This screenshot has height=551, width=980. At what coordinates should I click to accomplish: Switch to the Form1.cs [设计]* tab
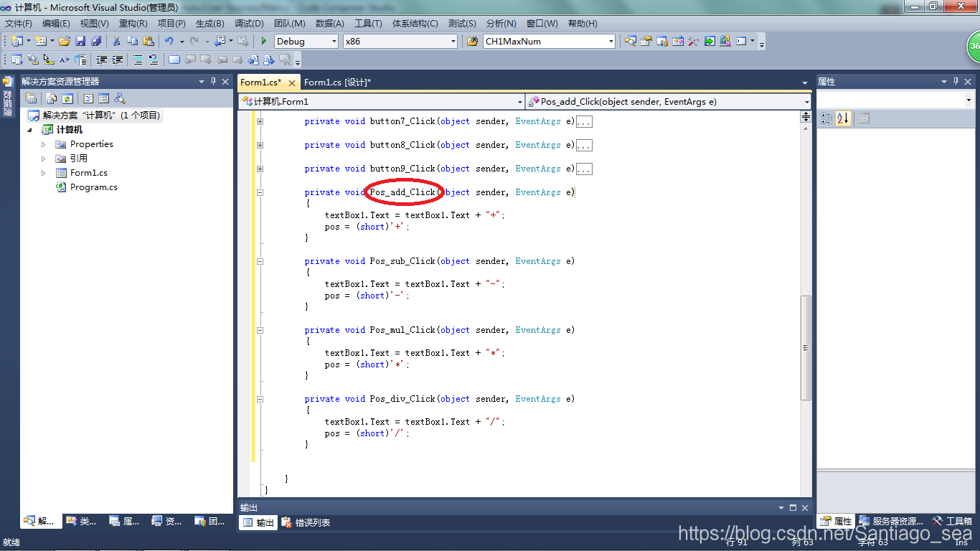337,83
